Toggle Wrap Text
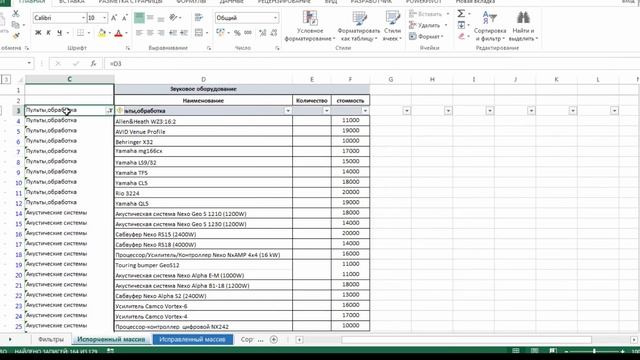The width and height of the screenshot is (640, 360). coord(199,18)
